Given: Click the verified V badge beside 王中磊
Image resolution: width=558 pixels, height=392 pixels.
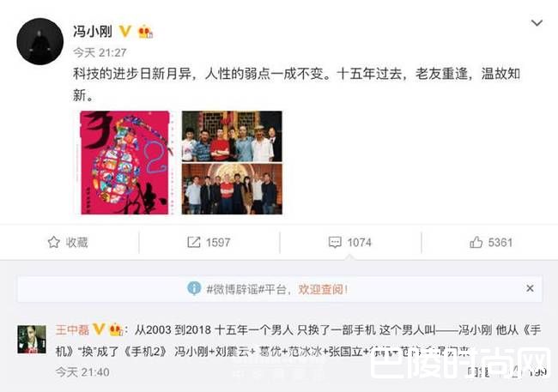Looking at the screenshot, I should click(x=99, y=329).
